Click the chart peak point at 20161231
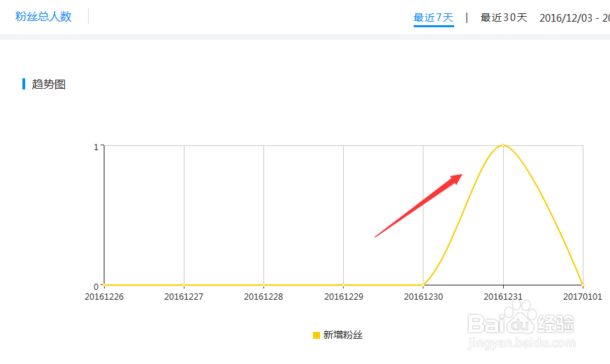The width and height of the screenshot is (610, 364). pyautogui.click(x=503, y=145)
